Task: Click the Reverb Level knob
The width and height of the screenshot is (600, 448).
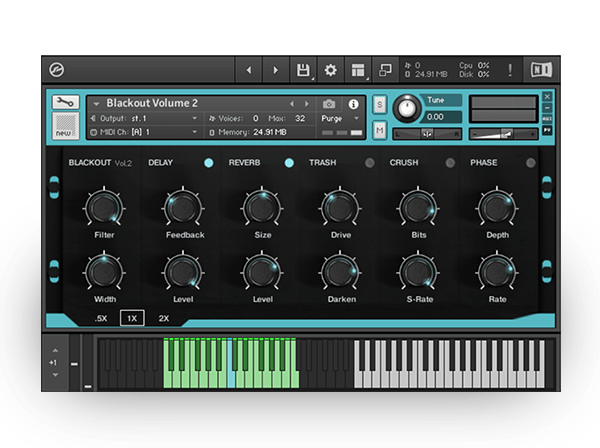Action: coord(262,272)
